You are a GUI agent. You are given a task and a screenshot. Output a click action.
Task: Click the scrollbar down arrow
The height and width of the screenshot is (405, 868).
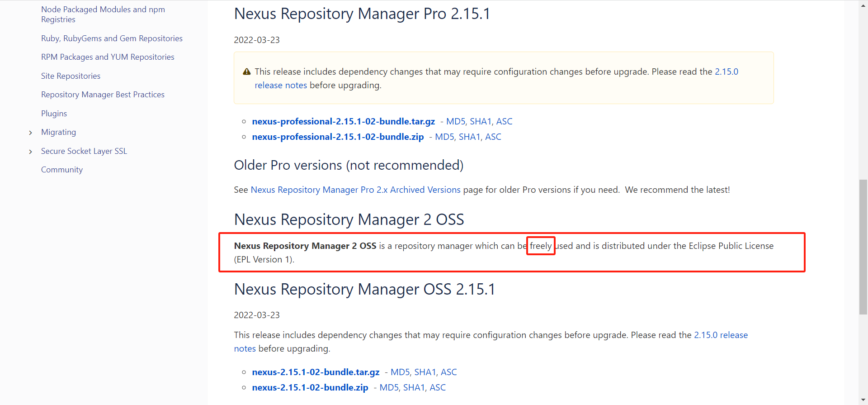pos(863,400)
